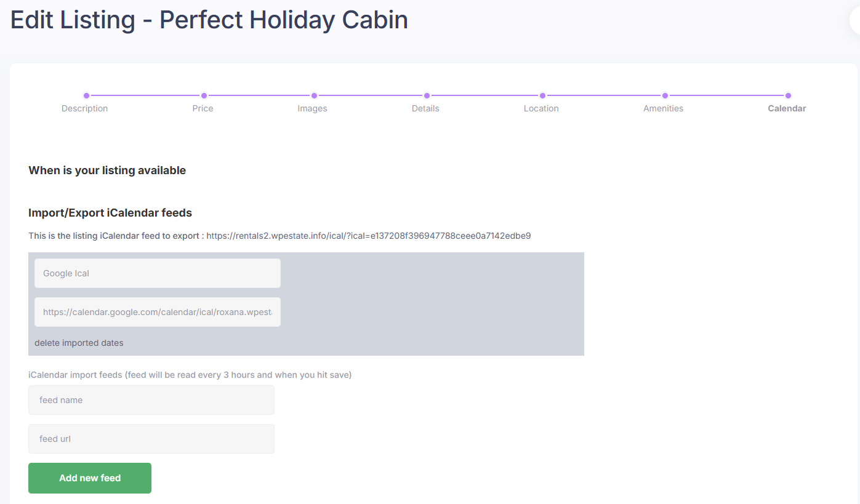Click the empty feed name field
The width and height of the screenshot is (860, 504).
pyautogui.click(x=151, y=400)
